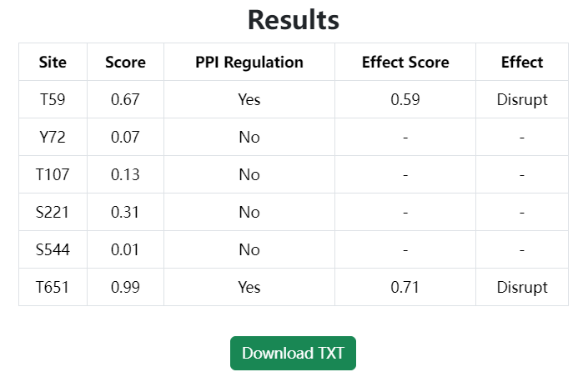This screenshot has height=377, width=588.
Task: Click the Download TXT button
Action: tap(293, 353)
